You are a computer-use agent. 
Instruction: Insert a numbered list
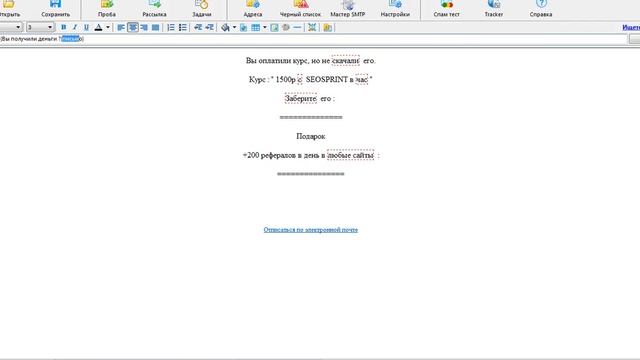pos(171,27)
